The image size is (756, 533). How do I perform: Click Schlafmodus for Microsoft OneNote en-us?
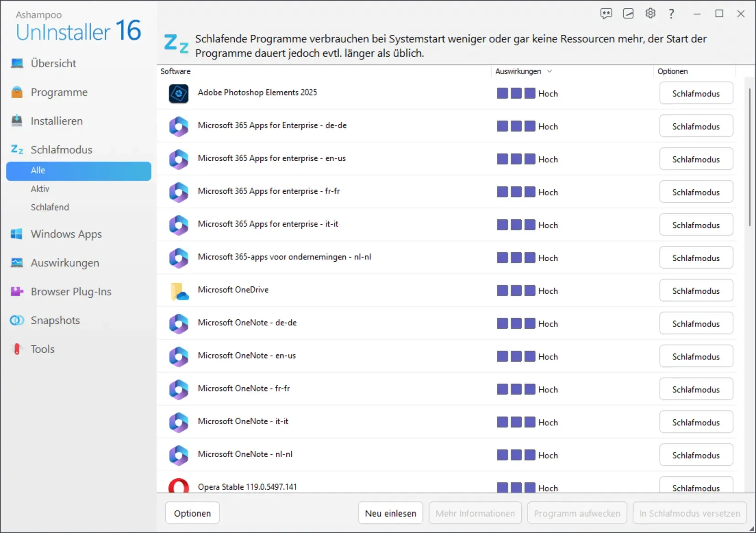point(696,357)
